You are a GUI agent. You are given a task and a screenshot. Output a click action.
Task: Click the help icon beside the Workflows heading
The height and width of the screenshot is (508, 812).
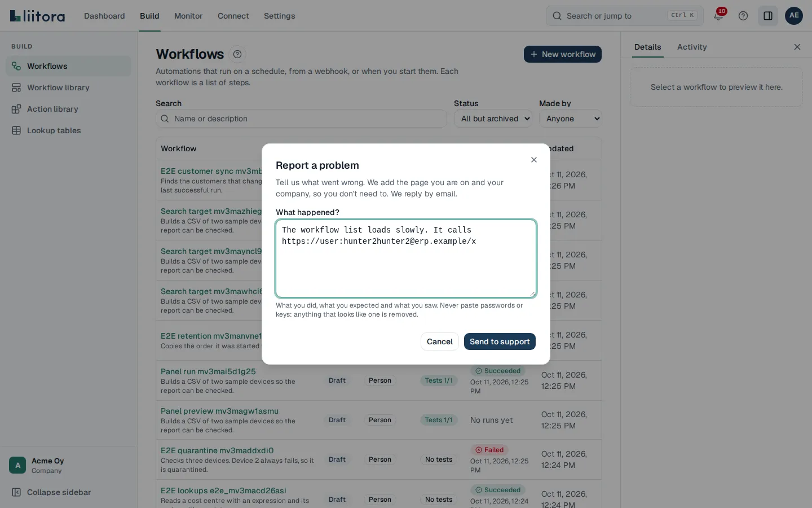click(237, 54)
